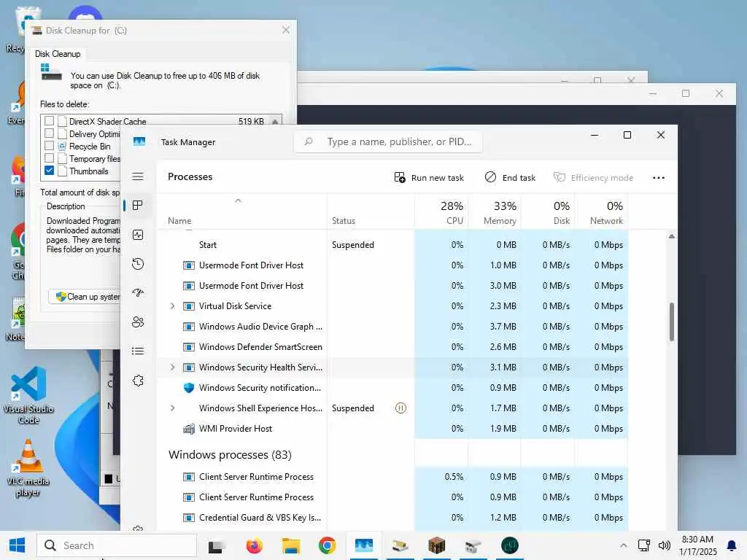747x560 pixels.
Task: Switch to Disk Cleanup taskbar icon
Action: click(x=400, y=545)
